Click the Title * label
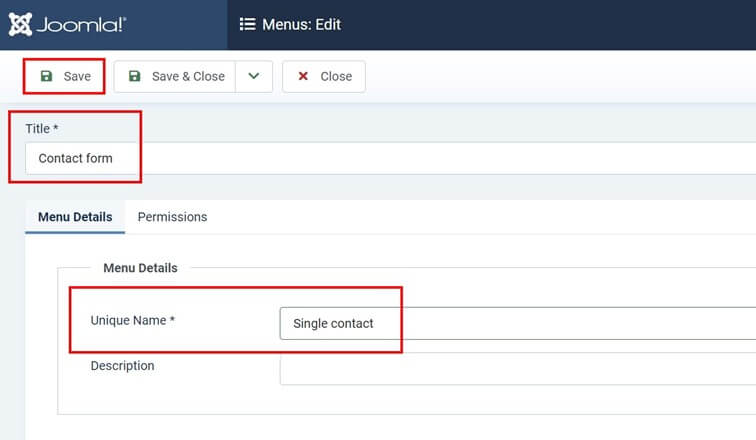Viewport: 756px width, 440px height. pyautogui.click(x=42, y=129)
